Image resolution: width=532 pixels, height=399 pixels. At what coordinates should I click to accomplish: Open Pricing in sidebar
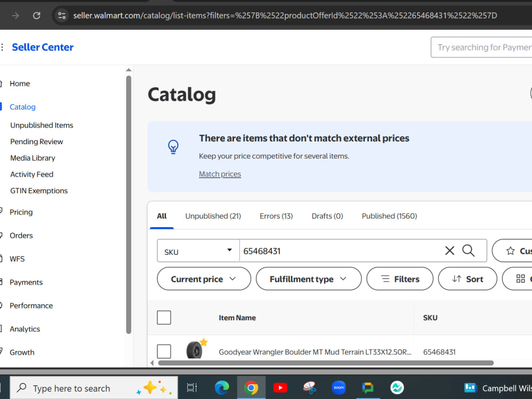pyautogui.click(x=21, y=212)
